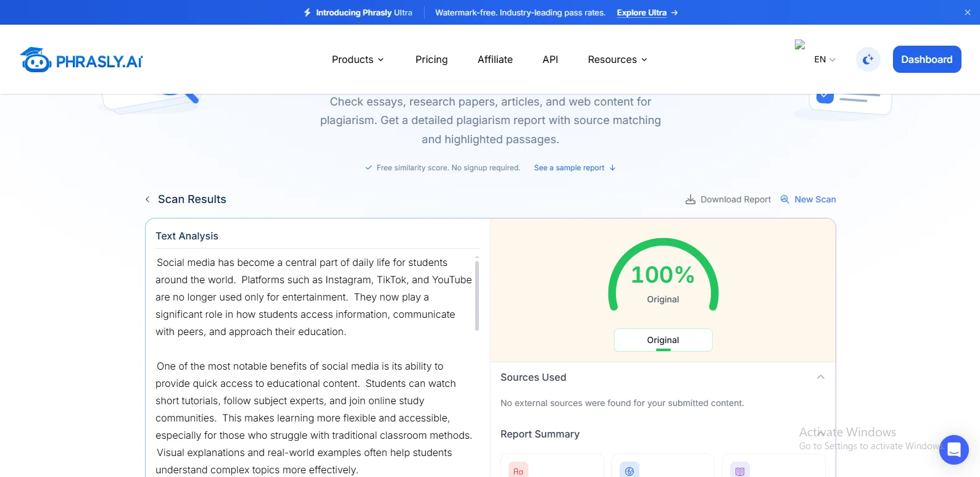The width and height of the screenshot is (980, 477).
Task: Click the paragraph starting "One of the most notable"
Action: pyautogui.click(x=314, y=418)
